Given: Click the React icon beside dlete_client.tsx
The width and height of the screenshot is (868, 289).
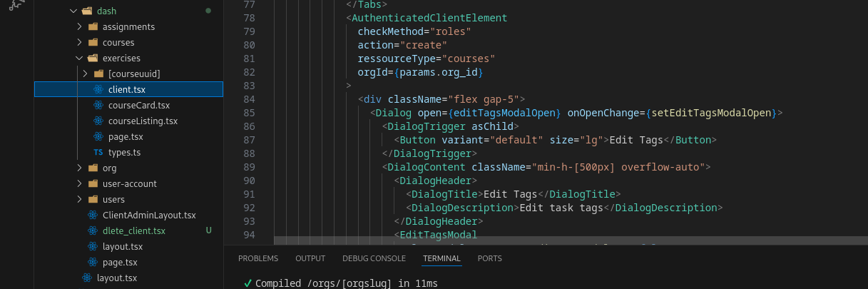Looking at the screenshot, I should tap(93, 231).
